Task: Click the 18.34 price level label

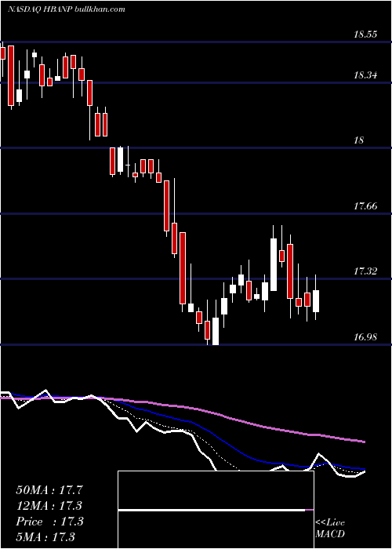Action: [365, 75]
